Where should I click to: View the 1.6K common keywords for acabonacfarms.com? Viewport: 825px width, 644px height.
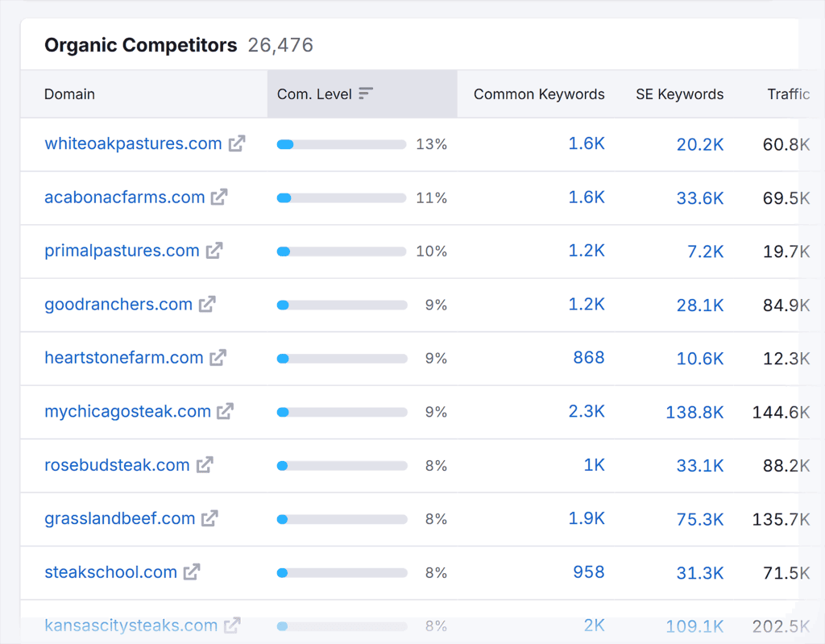588,197
